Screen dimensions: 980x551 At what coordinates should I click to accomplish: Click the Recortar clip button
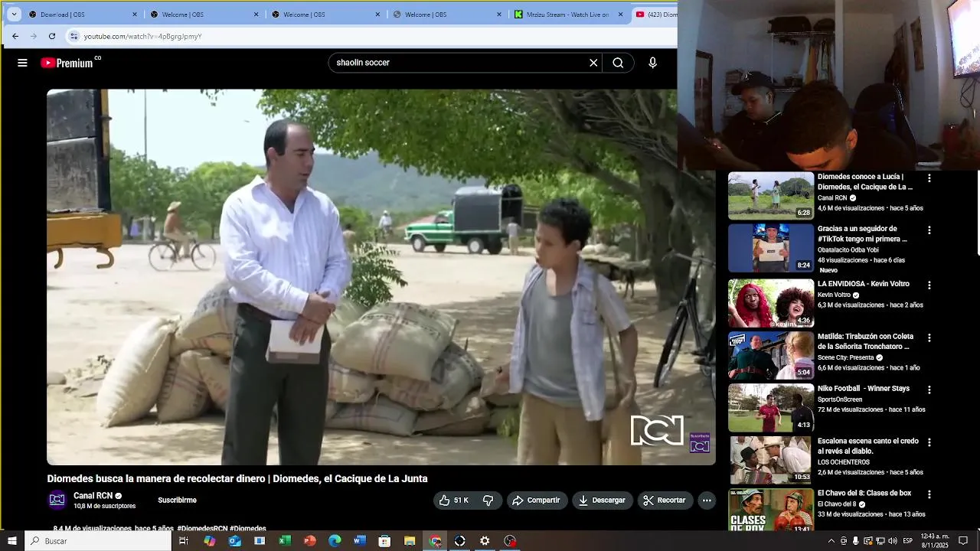pos(665,500)
